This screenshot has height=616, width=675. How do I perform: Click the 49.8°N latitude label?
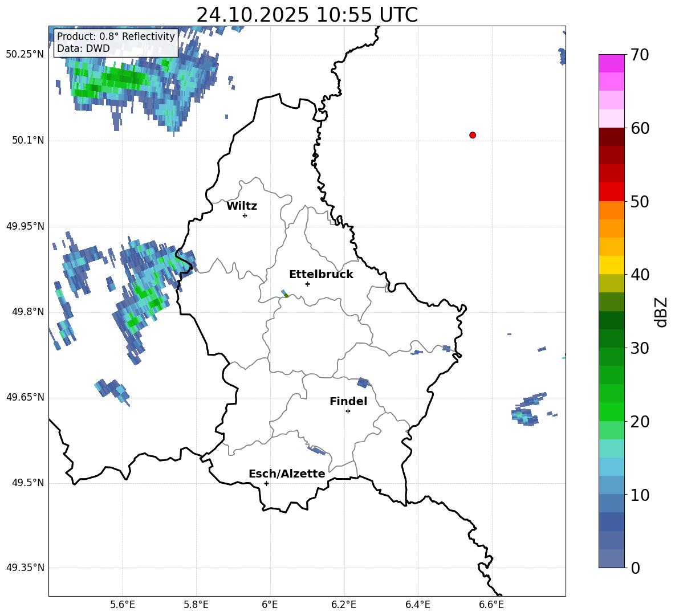[28, 312]
